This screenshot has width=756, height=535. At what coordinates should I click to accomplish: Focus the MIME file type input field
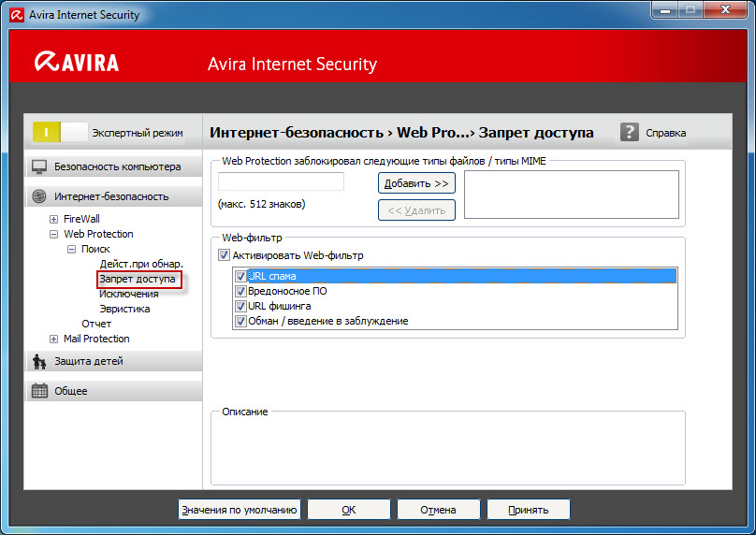click(x=281, y=181)
